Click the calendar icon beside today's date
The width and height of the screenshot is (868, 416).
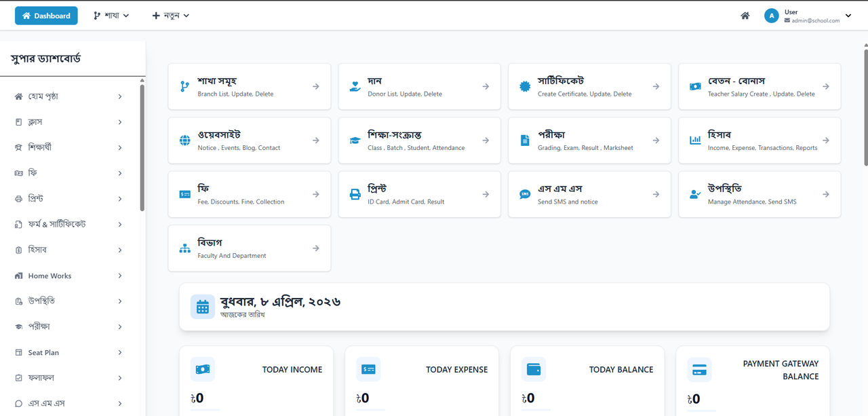coord(203,307)
